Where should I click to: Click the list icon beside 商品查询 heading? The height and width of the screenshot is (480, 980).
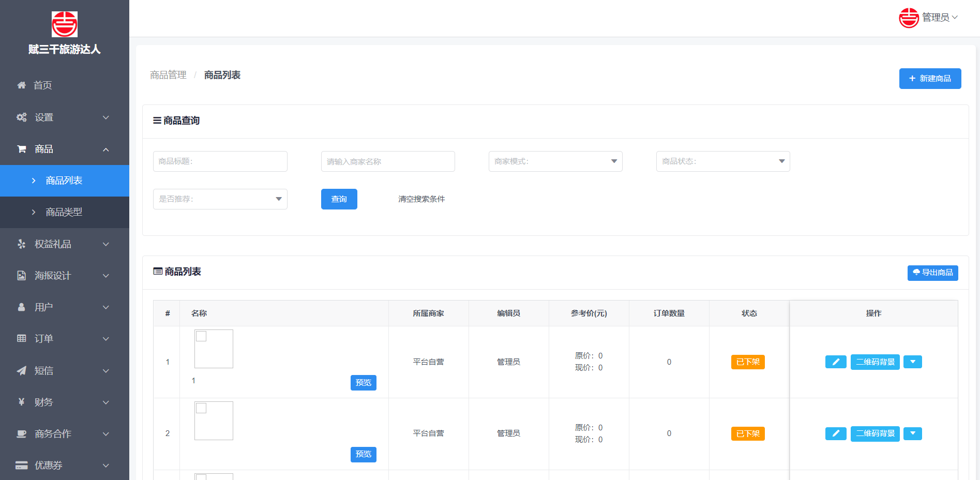[x=157, y=121]
